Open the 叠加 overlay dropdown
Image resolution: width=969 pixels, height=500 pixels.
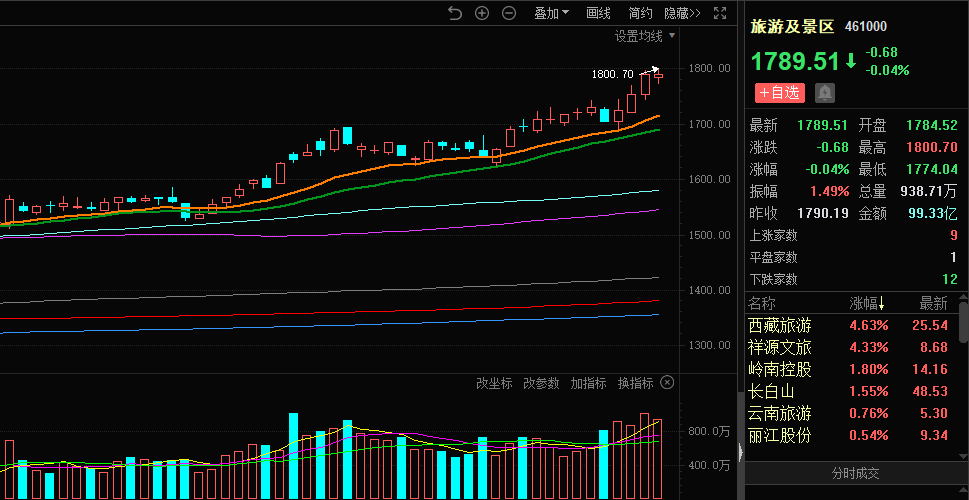[551, 13]
